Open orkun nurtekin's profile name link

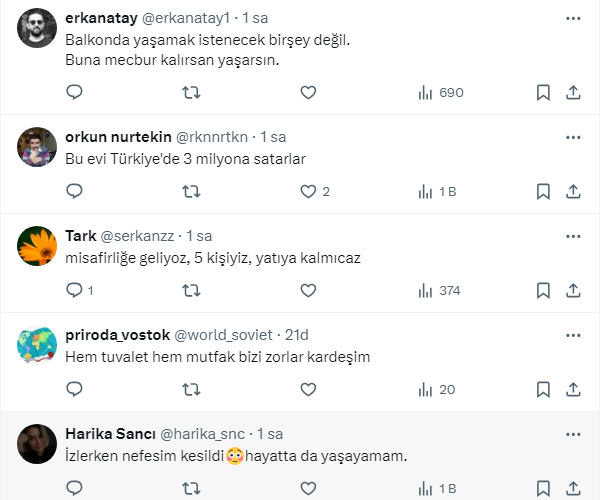click(x=117, y=137)
